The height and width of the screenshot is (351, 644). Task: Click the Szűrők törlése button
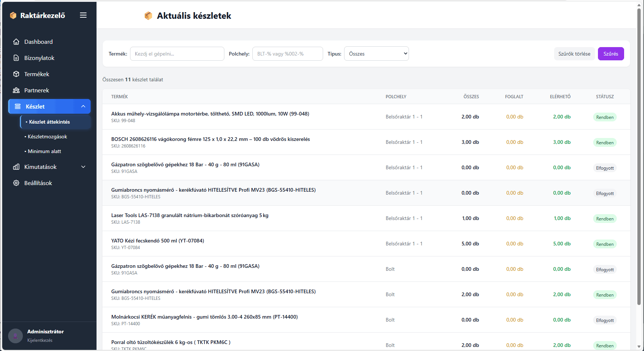tap(574, 54)
